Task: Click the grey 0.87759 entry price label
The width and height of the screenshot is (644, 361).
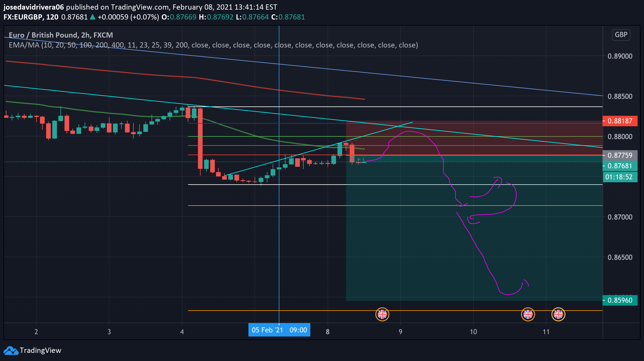Action: click(x=620, y=155)
